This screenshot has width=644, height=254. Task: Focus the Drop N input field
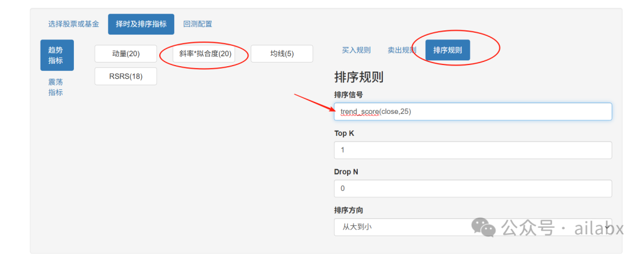coord(473,188)
